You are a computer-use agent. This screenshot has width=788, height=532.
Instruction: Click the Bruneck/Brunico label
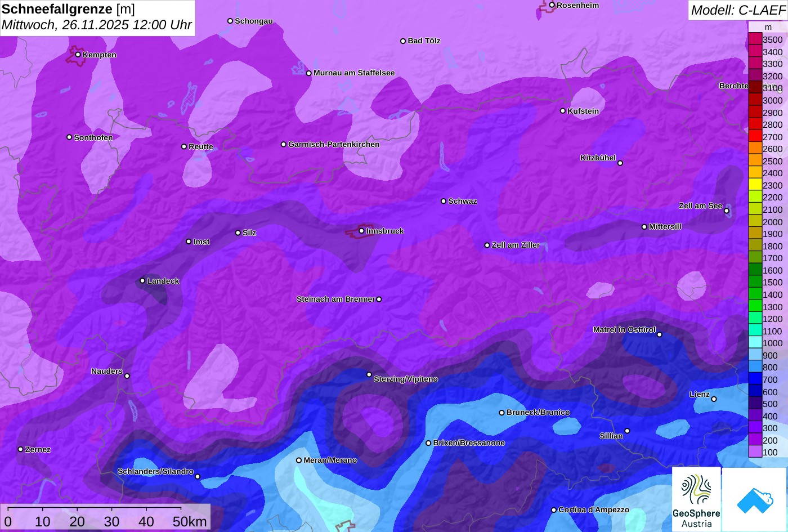pyautogui.click(x=538, y=413)
